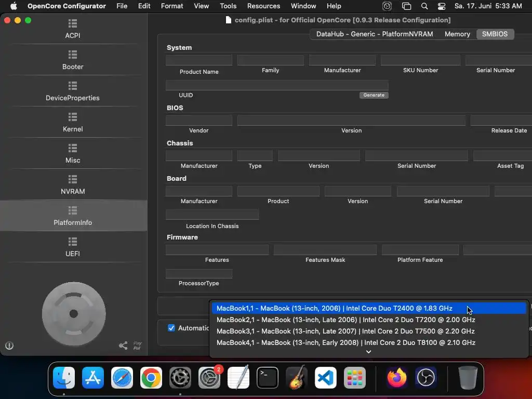532x399 pixels.
Task: Select the PlatformInfo section
Action: tap(73, 216)
